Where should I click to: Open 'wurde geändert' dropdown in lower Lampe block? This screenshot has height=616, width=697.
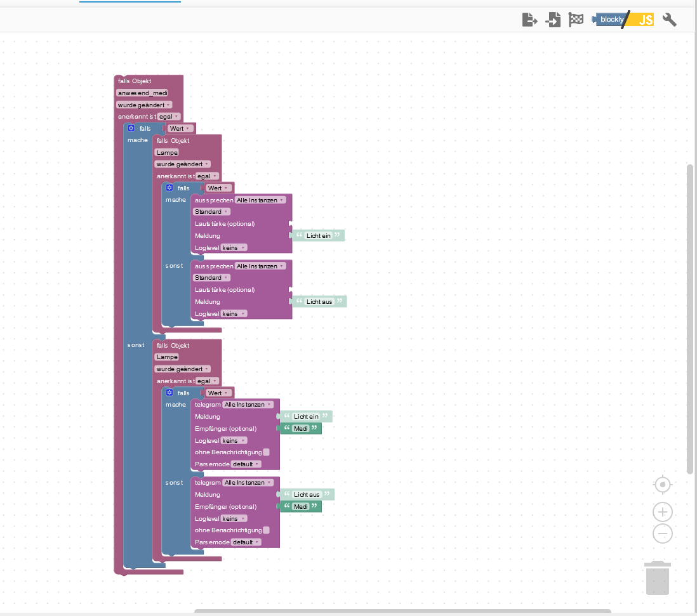click(x=182, y=369)
